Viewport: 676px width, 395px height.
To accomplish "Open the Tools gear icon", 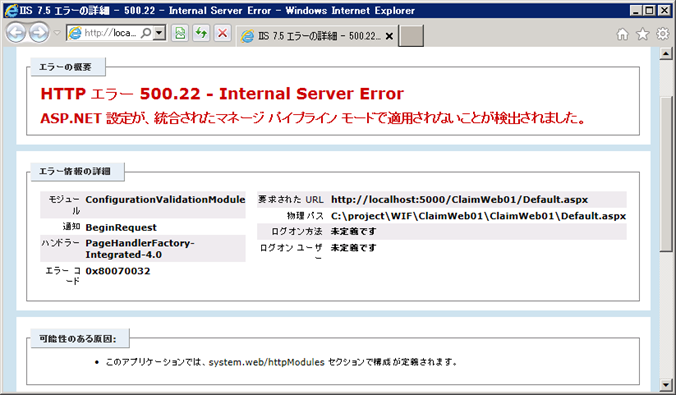I will pos(662,34).
